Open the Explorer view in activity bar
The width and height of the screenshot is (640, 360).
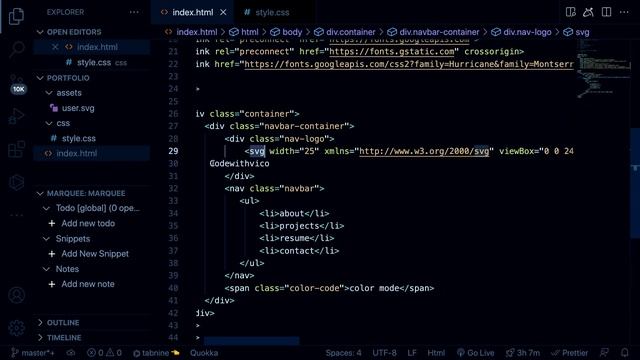point(16,16)
